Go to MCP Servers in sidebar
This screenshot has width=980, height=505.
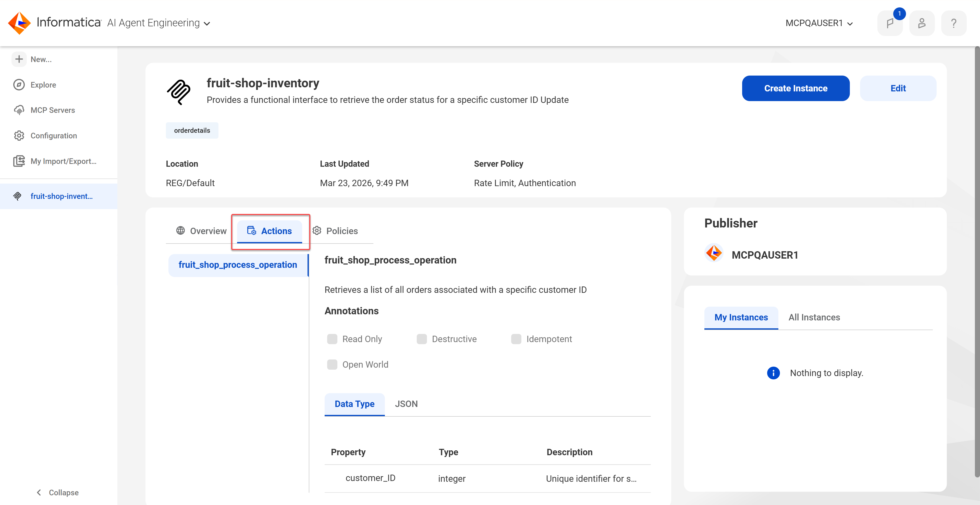[53, 110]
